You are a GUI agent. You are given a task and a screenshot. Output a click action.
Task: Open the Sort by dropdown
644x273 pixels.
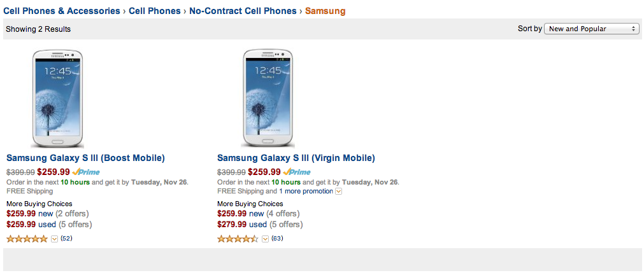(592, 29)
